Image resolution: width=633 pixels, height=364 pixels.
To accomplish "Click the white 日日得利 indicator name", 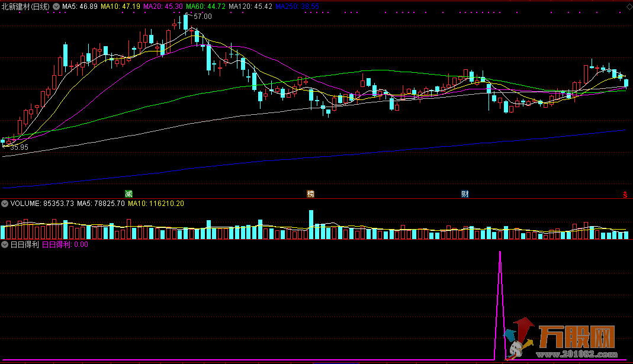I will point(24,244).
